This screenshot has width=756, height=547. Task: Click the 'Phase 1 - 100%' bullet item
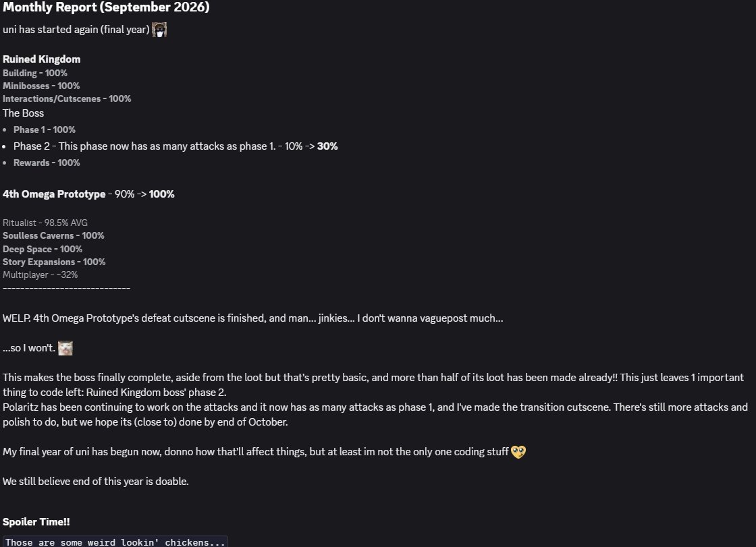click(45, 129)
